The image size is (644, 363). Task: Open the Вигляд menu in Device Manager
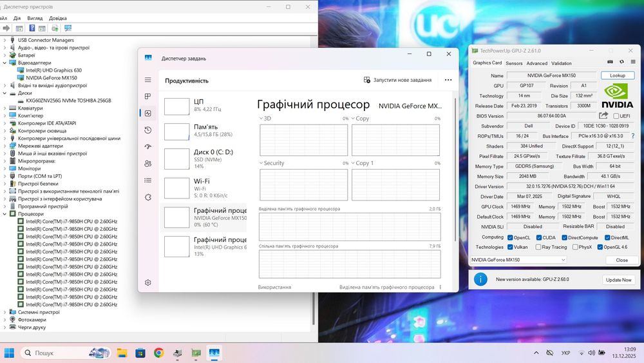coord(35,18)
